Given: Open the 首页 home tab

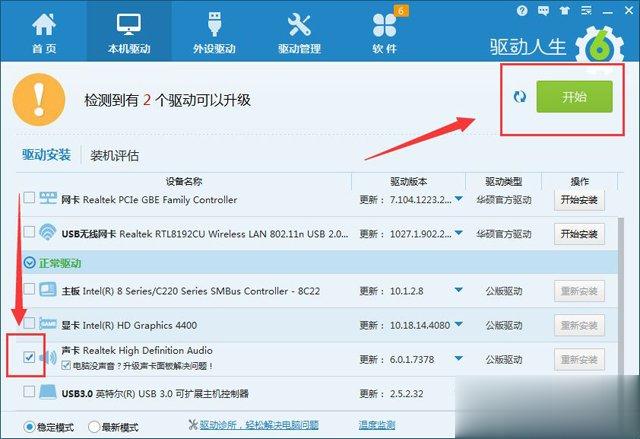Looking at the screenshot, I should point(44,33).
